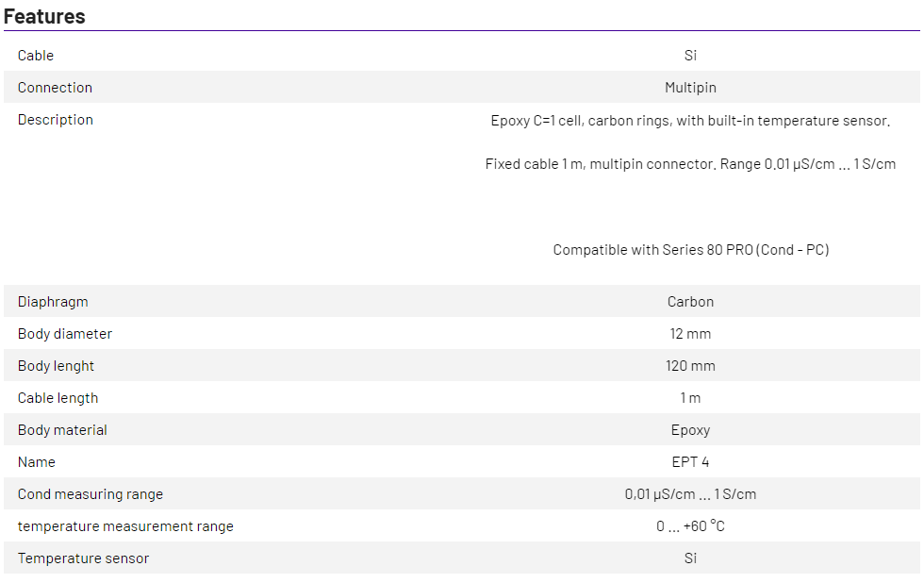Viewport: 924px width, 583px height.
Task: Select the 12 mm value
Action: coord(690,334)
